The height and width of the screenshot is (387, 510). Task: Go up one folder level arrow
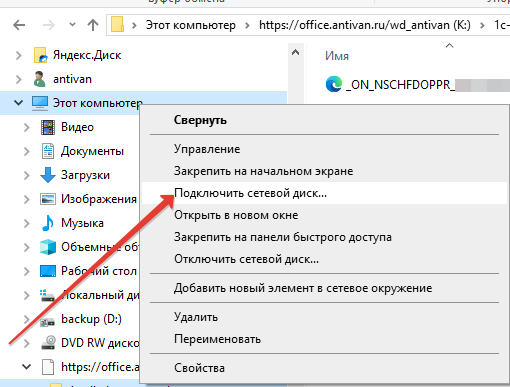click(x=93, y=25)
